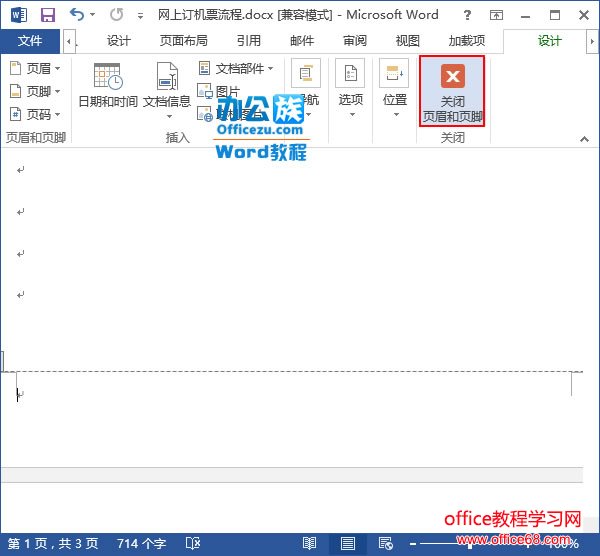Click the Word application icon in title bar
600x556 pixels.
coord(19,15)
